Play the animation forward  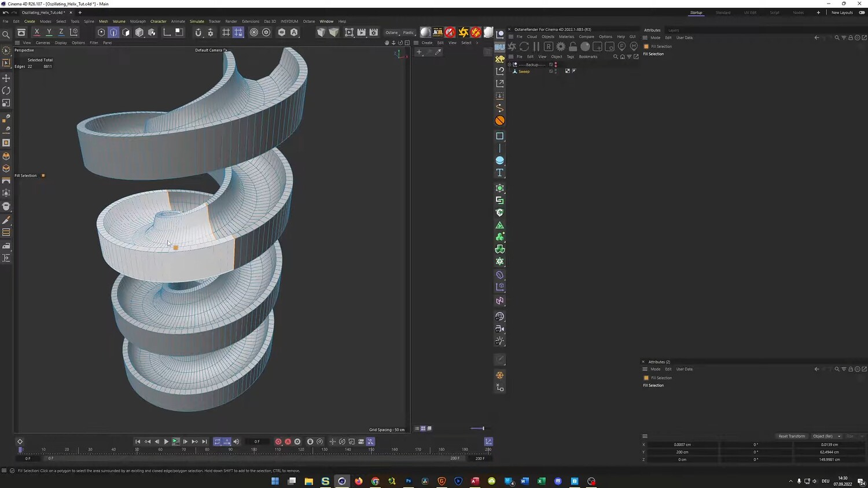coord(166,442)
